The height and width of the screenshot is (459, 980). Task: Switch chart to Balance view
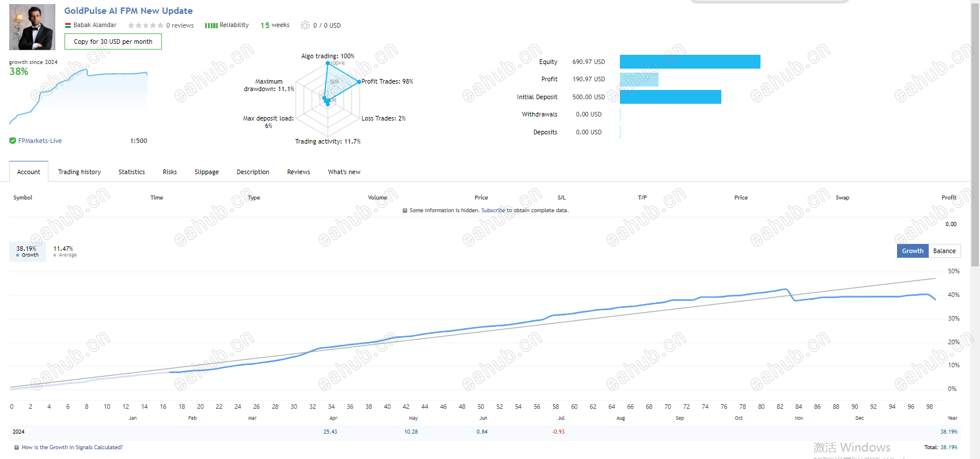click(x=944, y=251)
